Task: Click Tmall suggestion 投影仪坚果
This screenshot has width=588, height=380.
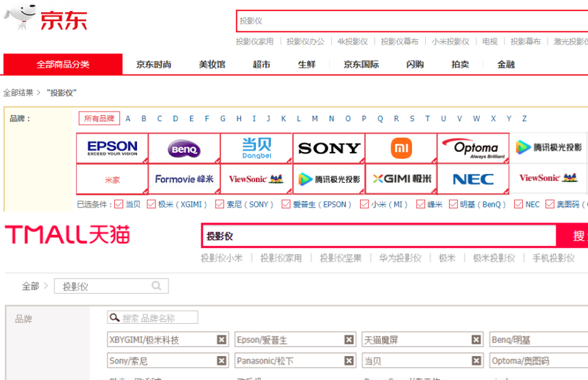Action: (340, 258)
